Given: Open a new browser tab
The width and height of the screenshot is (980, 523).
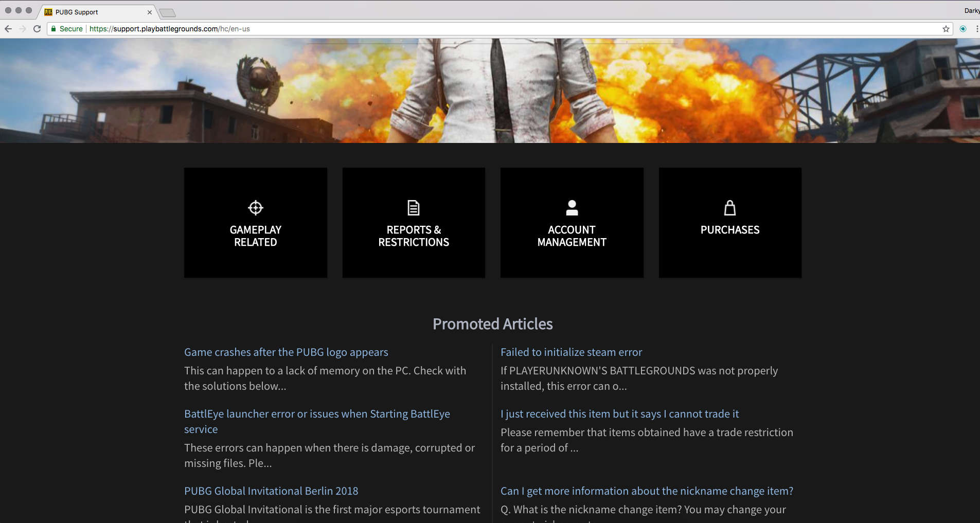Looking at the screenshot, I should click(167, 12).
